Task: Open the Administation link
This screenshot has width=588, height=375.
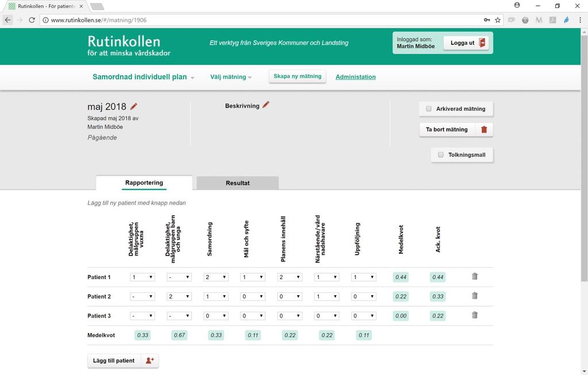Action: tap(355, 77)
